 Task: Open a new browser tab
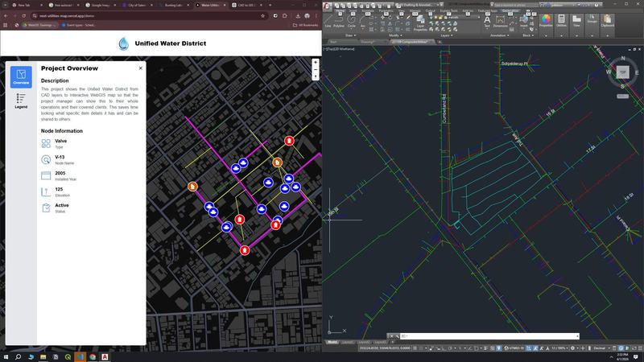point(270,5)
